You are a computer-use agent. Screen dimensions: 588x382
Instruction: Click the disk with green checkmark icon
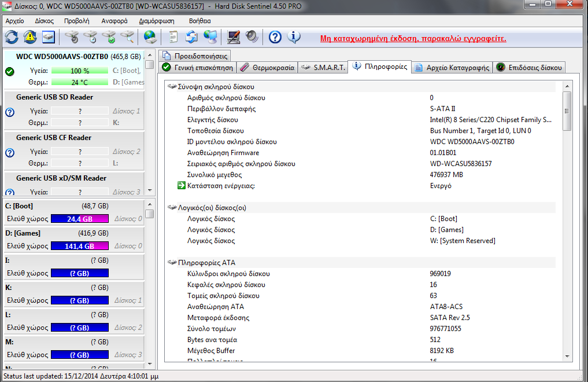point(109,37)
